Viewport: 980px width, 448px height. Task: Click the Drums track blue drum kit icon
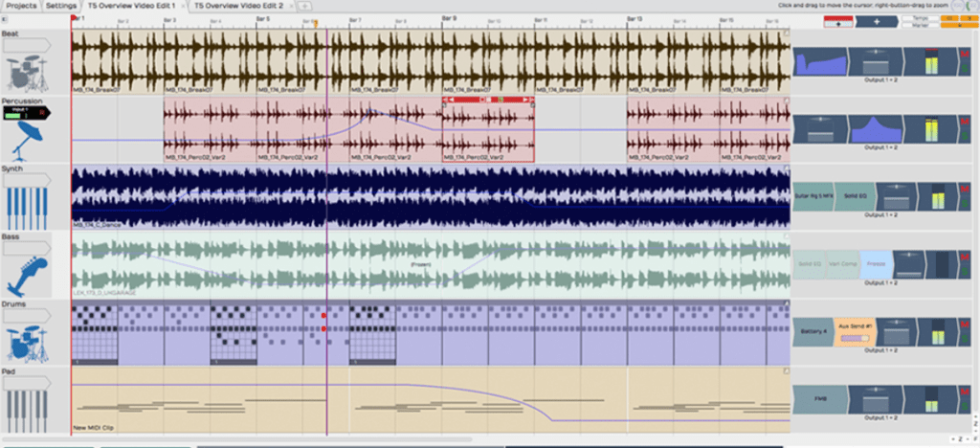tap(29, 345)
